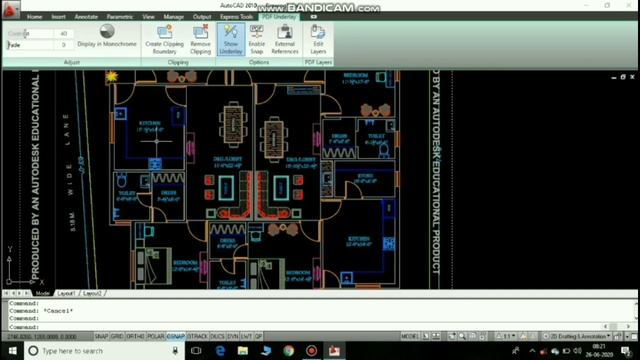This screenshot has width=640, height=360.
Task: Open Google Chrome from the taskbar
Action: pos(289,351)
